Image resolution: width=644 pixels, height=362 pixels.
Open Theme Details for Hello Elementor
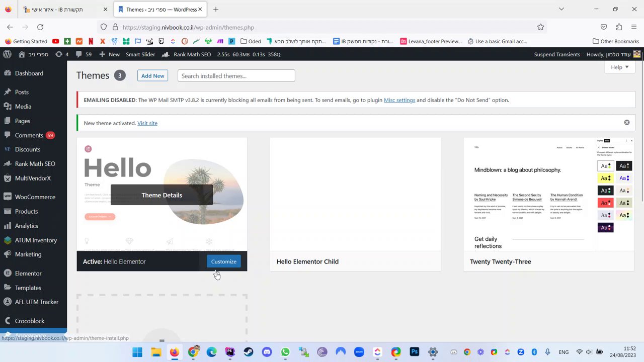pyautogui.click(x=162, y=195)
